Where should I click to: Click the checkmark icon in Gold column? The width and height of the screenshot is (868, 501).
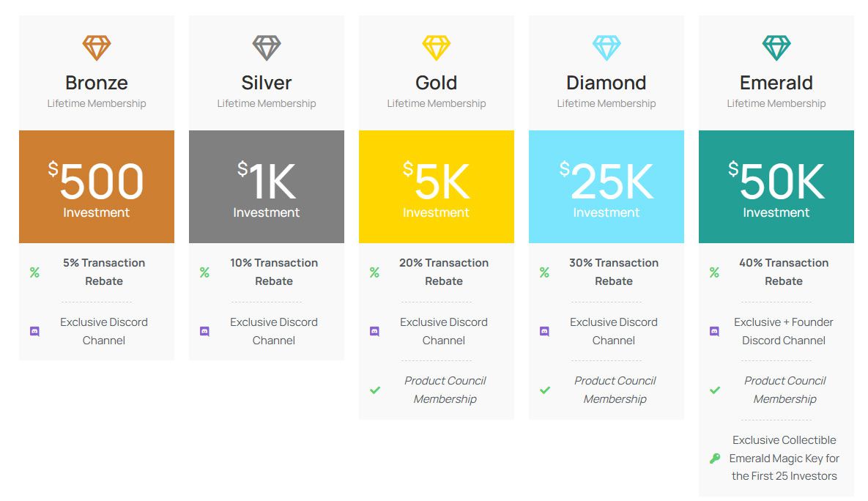point(375,390)
